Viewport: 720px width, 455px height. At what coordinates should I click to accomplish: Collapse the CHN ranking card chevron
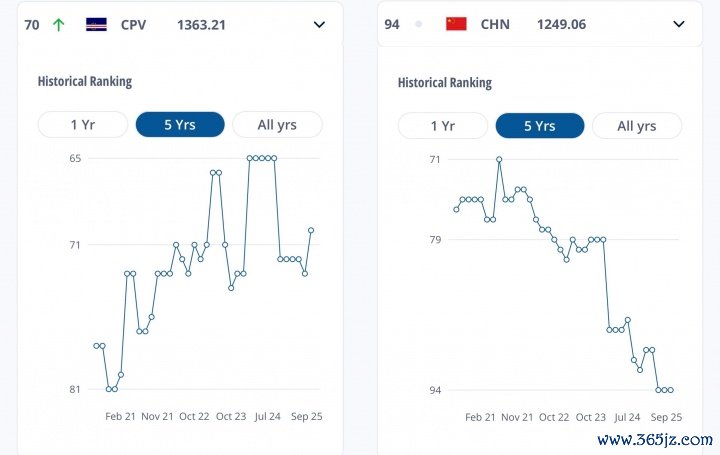coord(679,24)
